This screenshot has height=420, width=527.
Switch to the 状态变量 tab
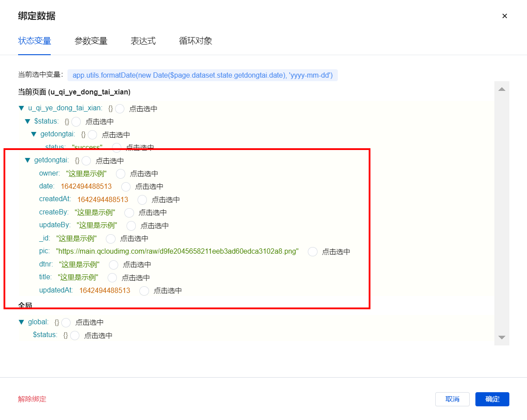(34, 41)
